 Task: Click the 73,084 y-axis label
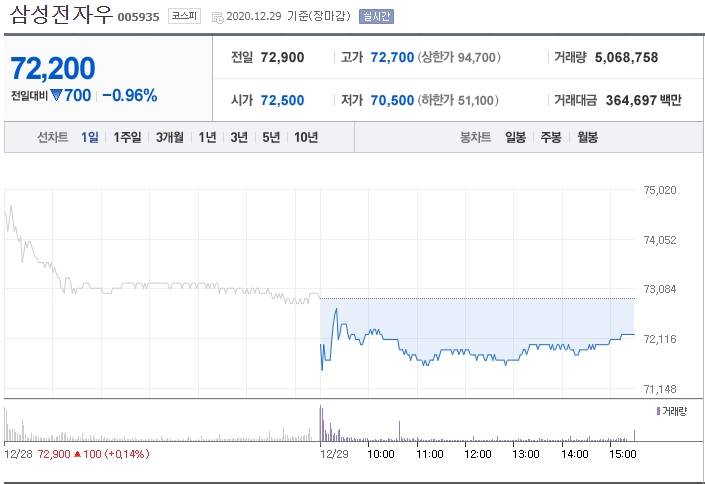click(x=660, y=289)
